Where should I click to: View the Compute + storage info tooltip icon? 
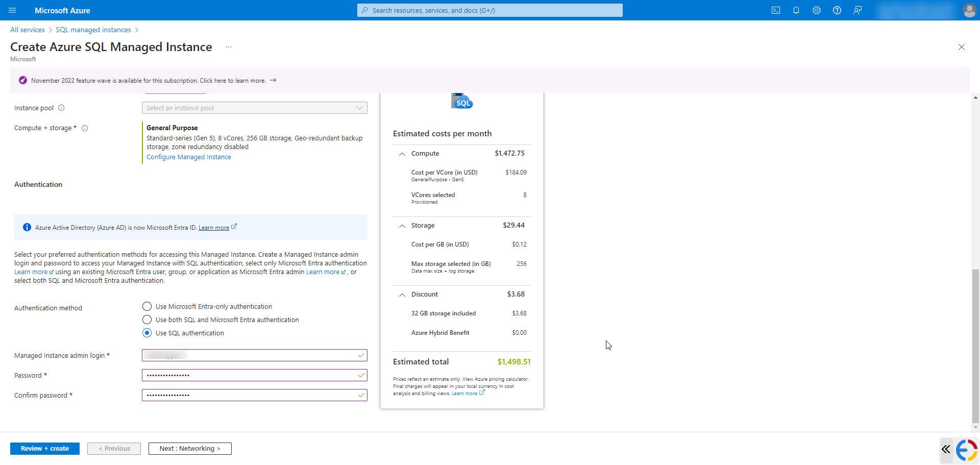point(85,128)
